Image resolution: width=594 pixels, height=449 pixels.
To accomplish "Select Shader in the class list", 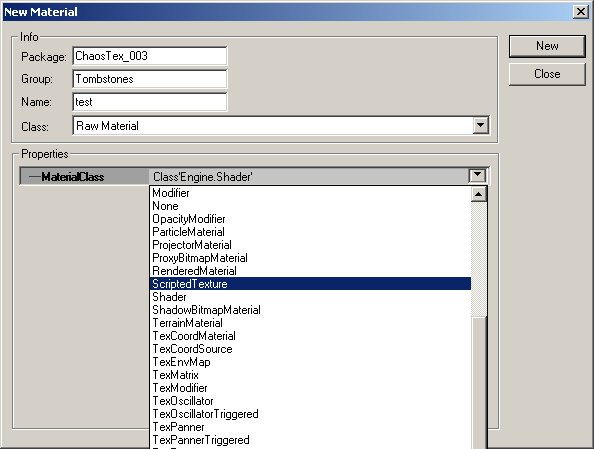I will click(310, 297).
